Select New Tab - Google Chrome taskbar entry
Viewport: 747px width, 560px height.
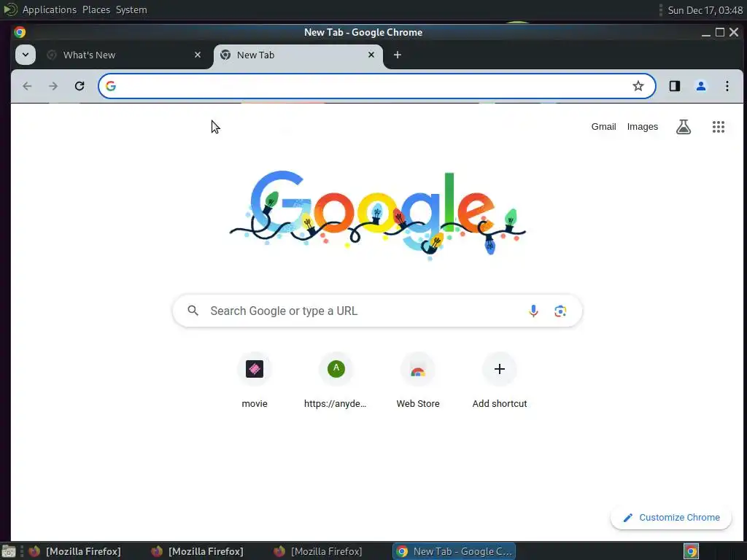tap(454, 551)
